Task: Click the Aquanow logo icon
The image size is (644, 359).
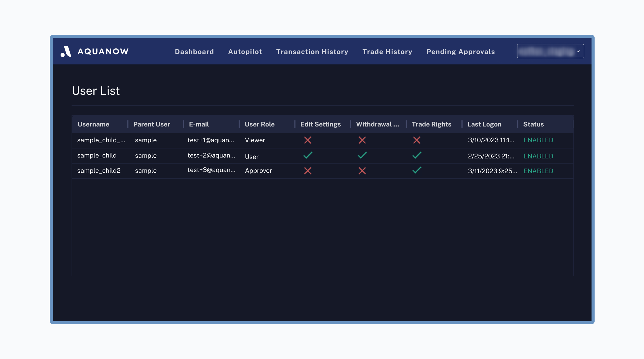Action: 66,52
